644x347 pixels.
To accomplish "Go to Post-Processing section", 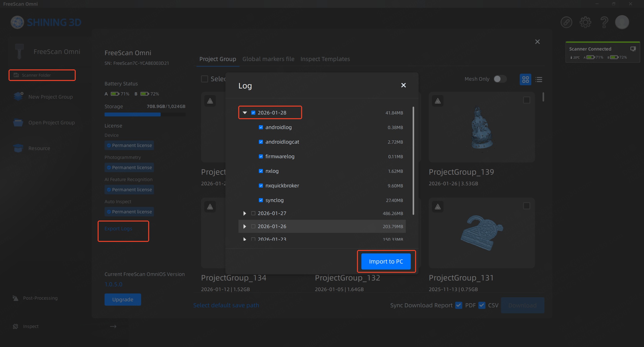I will [x=40, y=298].
